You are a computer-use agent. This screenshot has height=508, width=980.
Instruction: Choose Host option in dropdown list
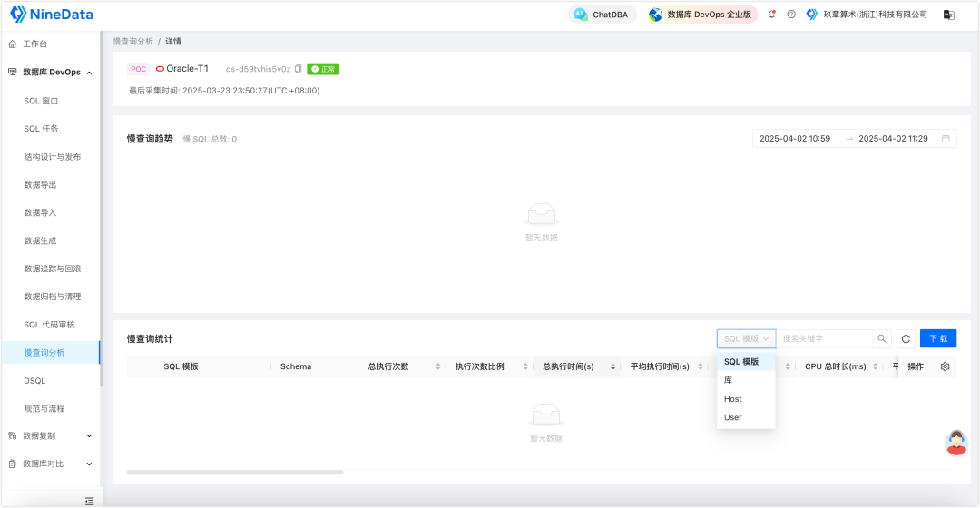click(746, 398)
